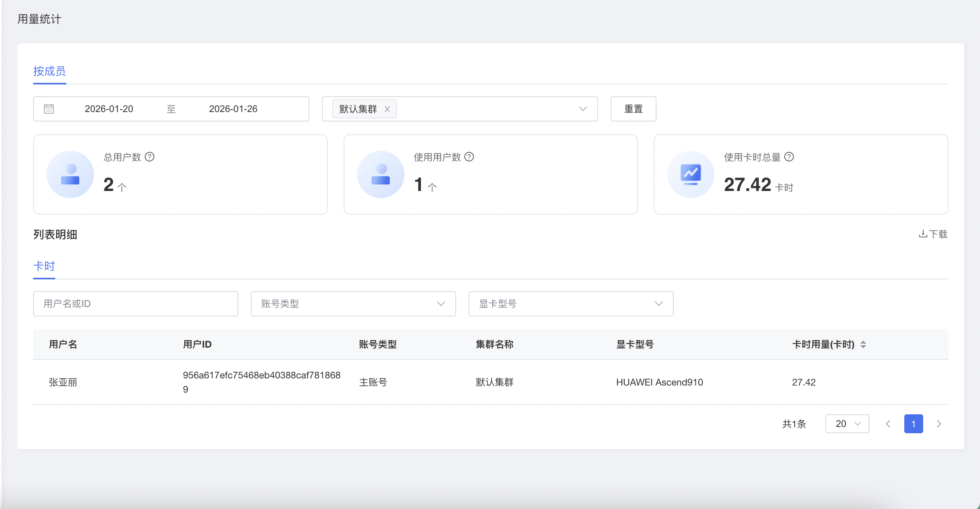
Task: Click the 使用卡时总量 chart icon
Action: click(x=690, y=174)
